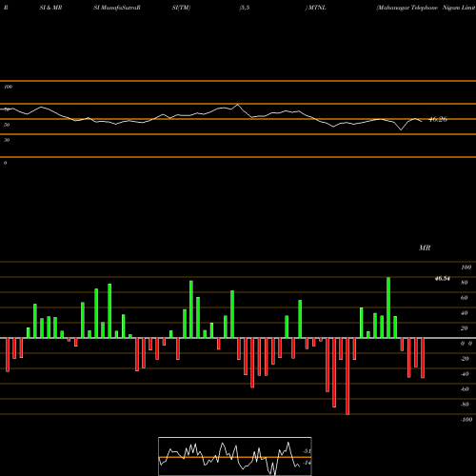Click the SI & MR header text
This screenshot has width=476, height=476.
(50, 8)
